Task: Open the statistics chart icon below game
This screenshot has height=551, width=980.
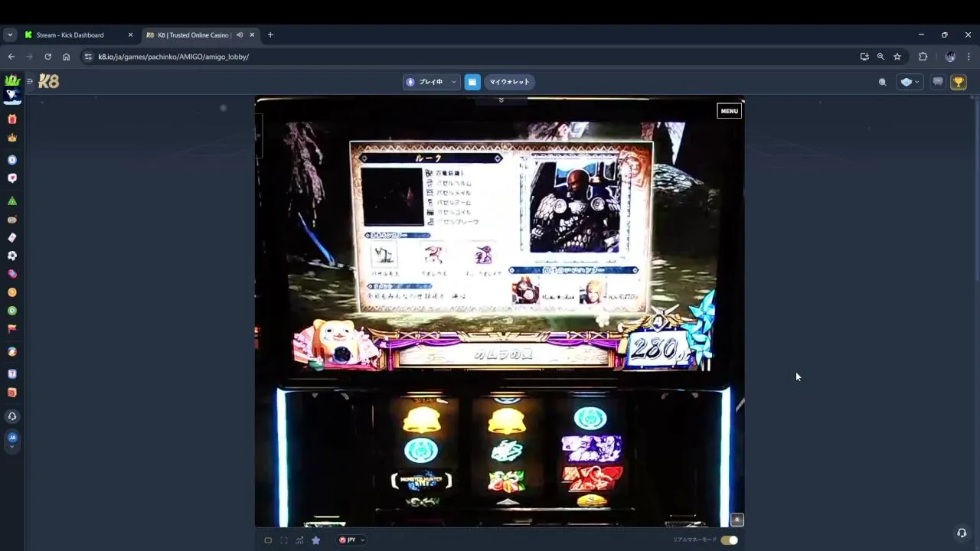Action: click(x=299, y=540)
